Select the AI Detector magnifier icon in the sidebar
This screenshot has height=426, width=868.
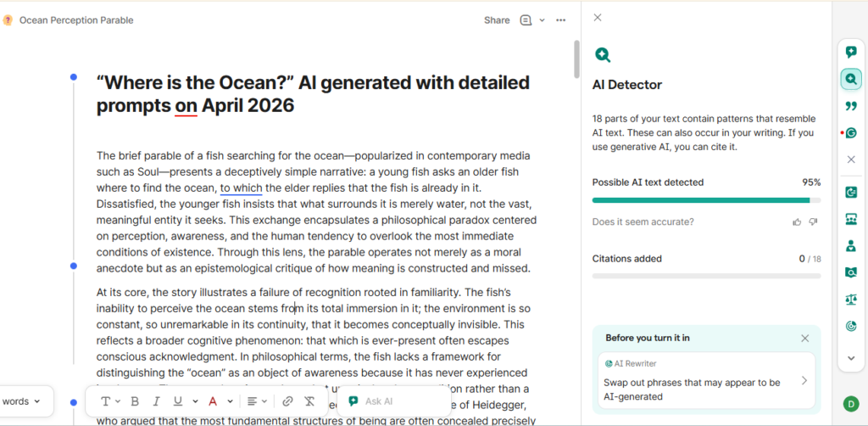851,79
